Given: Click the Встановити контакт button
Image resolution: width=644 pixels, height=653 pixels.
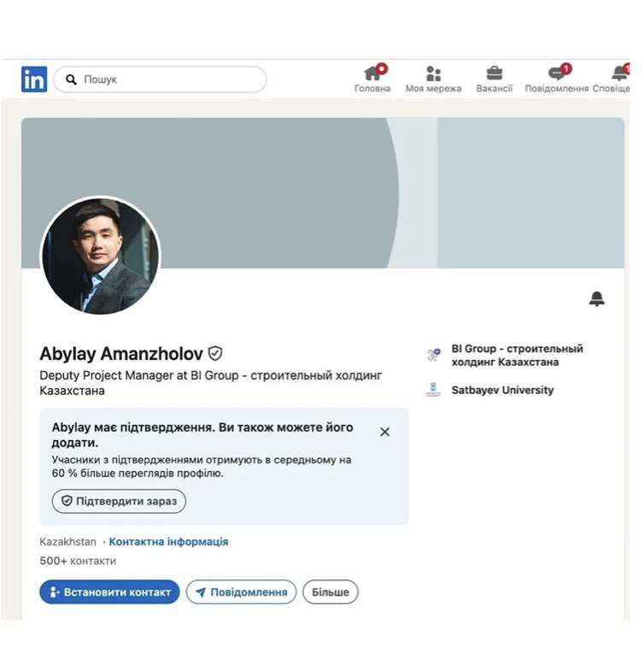Looking at the screenshot, I should pos(109,592).
